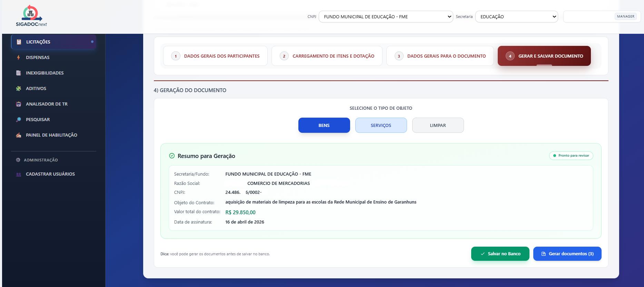Select SERVIÇOS object type

coord(381,125)
